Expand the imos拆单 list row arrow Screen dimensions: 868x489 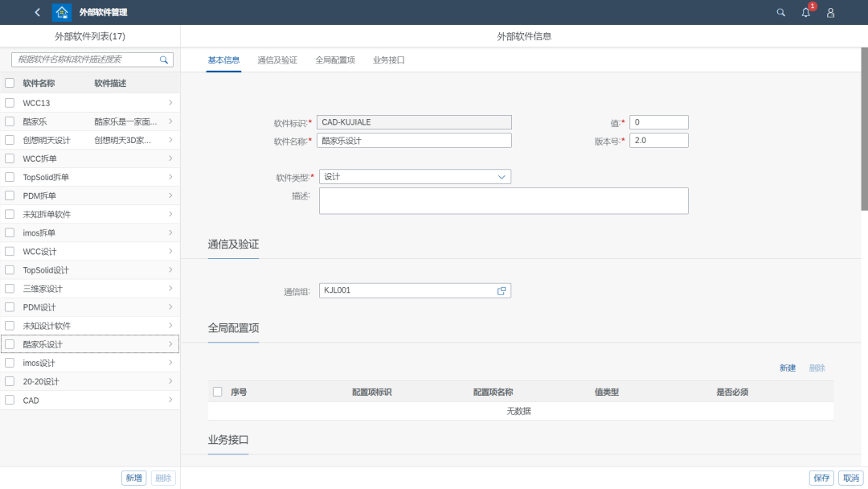pos(170,232)
